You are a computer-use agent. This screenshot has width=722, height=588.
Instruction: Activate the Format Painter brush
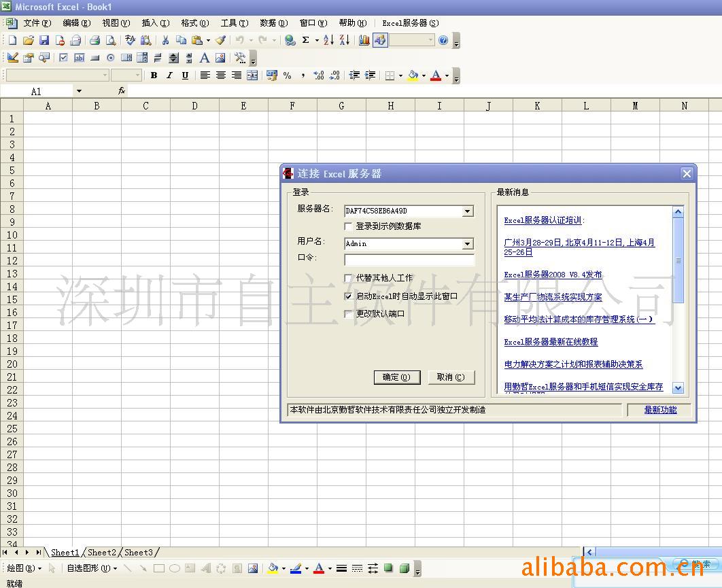pos(220,41)
